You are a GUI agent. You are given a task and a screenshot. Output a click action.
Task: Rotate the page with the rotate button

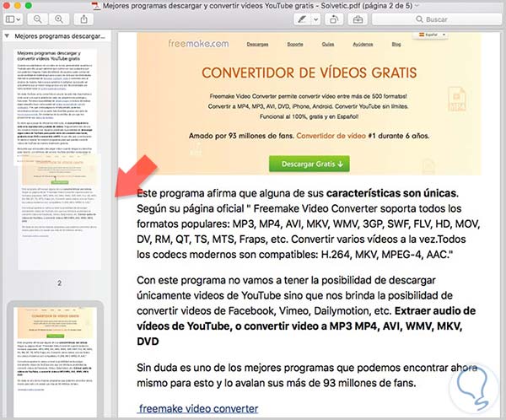(x=334, y=19)
